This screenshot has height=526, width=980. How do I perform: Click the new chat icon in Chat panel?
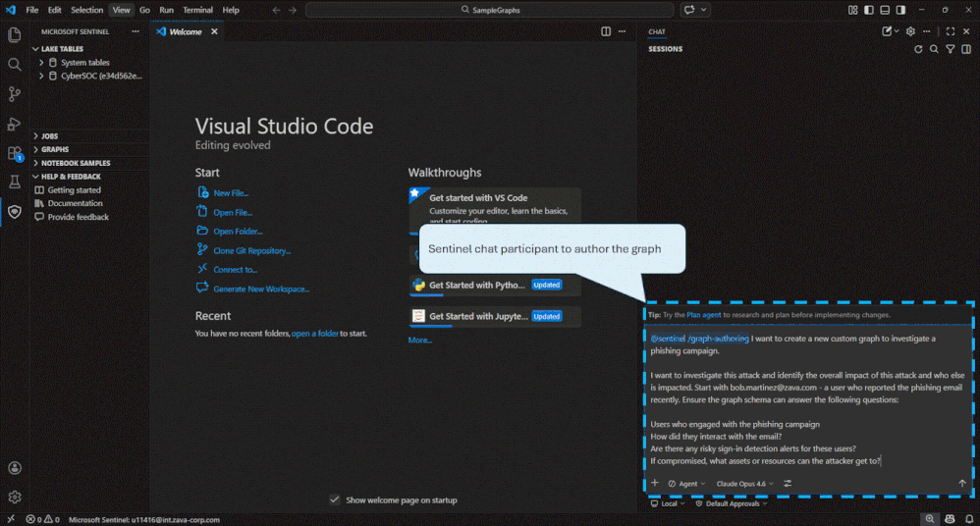(887, 31)
